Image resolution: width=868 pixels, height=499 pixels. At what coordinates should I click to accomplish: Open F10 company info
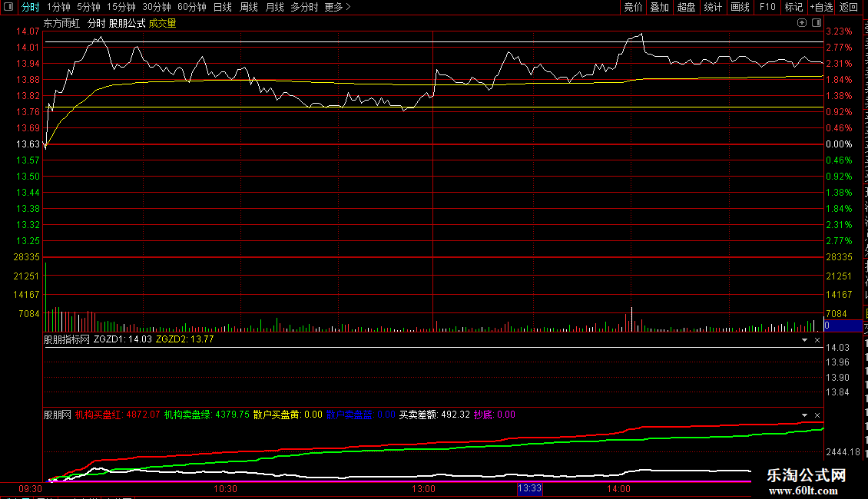pos(767,7)
